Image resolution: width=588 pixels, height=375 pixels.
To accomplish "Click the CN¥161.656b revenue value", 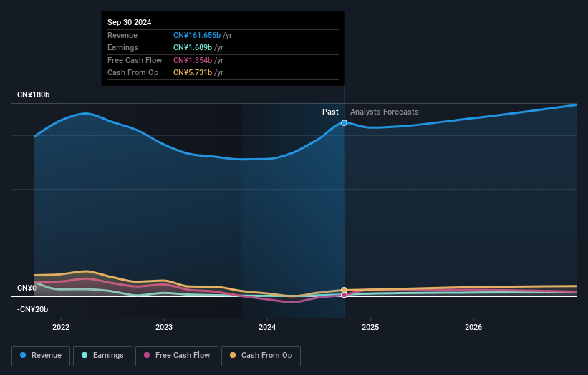I will point(197,35).
